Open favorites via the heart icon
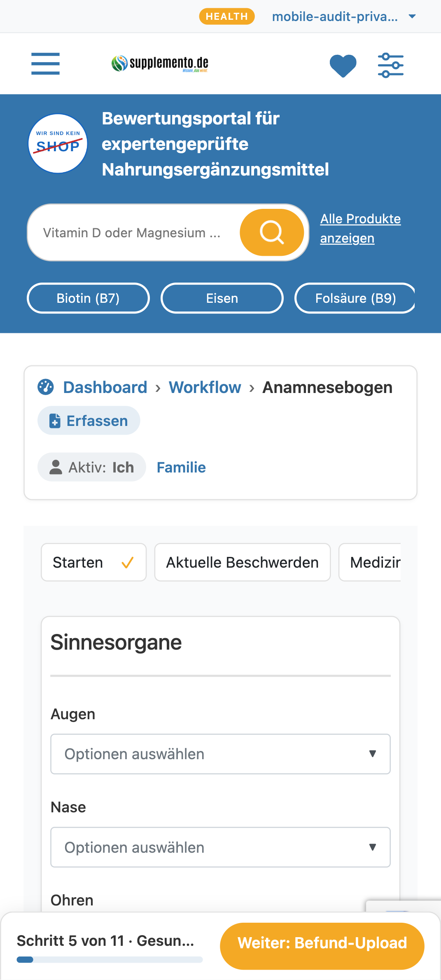 coord(343,65)
